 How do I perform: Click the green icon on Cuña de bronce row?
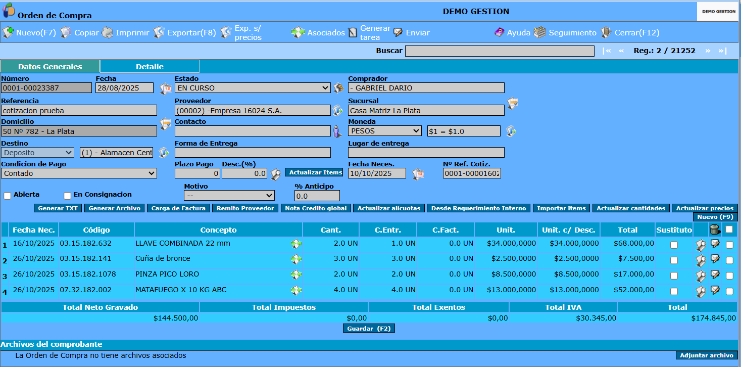pyautogui.click(x=296, y=259)
